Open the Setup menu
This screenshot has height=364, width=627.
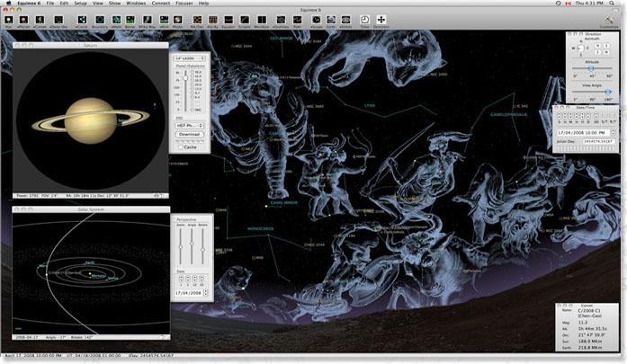coord(80,3)
